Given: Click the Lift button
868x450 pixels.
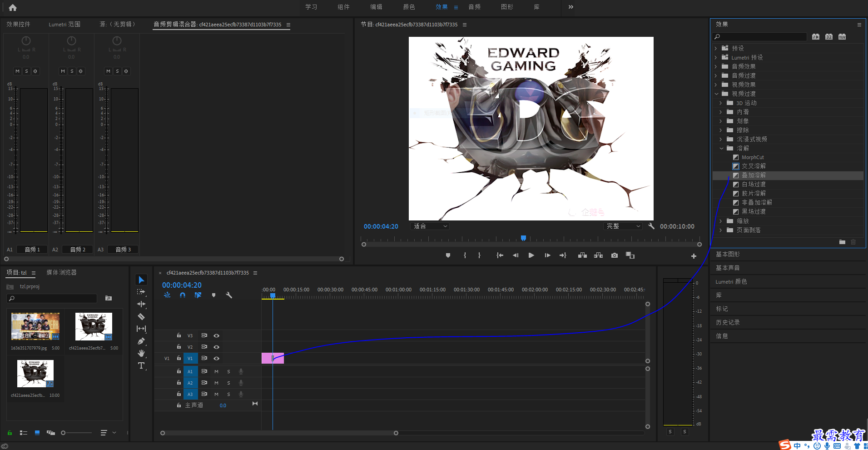Looking at the screenshot, I should tap(582, 255).
